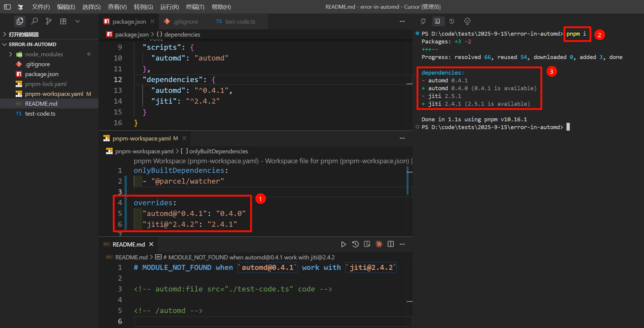Expand more sidebar views chevron

78,21
